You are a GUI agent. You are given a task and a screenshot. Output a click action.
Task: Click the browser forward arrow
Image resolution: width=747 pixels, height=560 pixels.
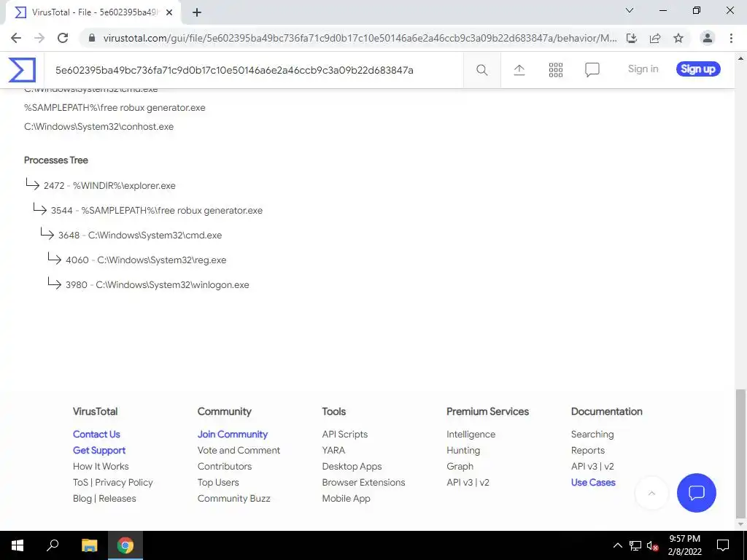click(39, 38)
